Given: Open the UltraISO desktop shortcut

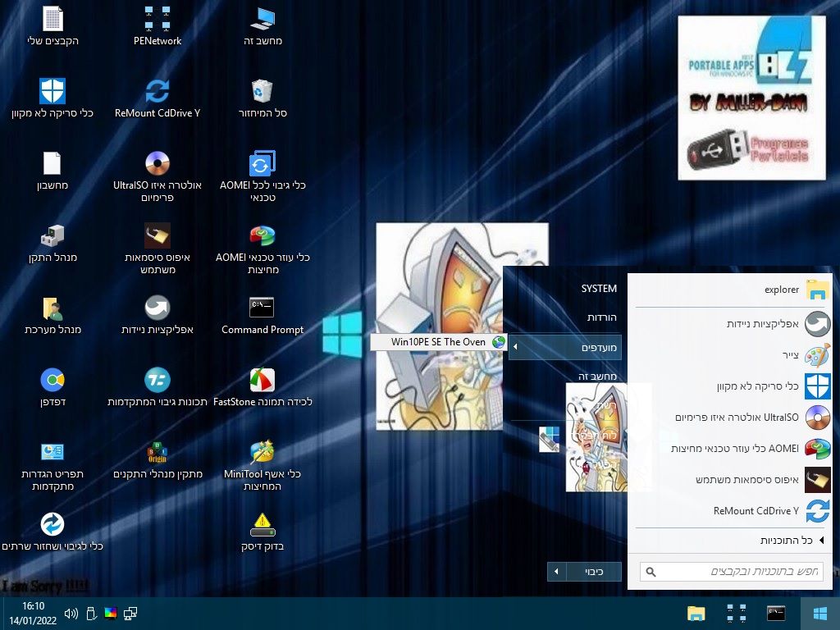Looking at the screenshot, I should point(157,176).
